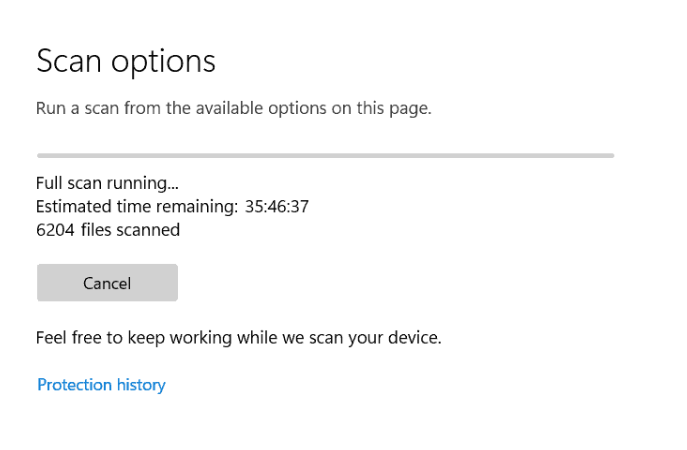Click the 'files scanned' text
This screenshot has width=687, height=450.
(x=131, y=230)
